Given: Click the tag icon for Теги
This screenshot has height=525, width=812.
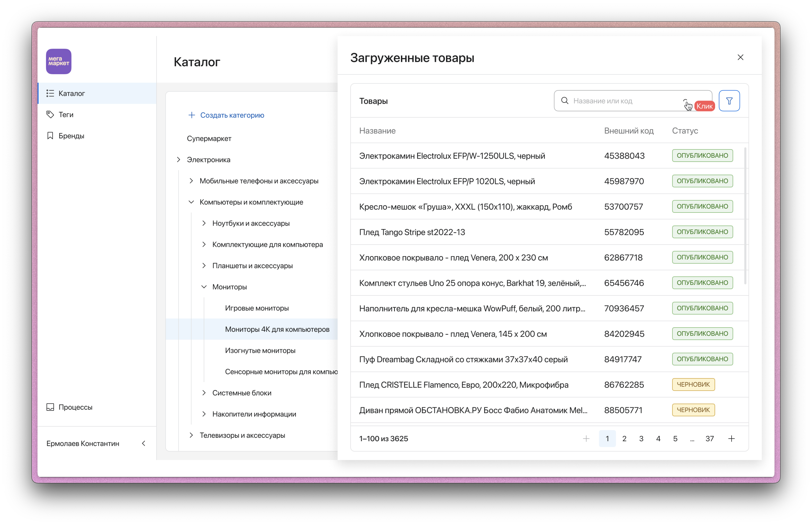Looking at the screenshot, I should click(x=50, y=114).
